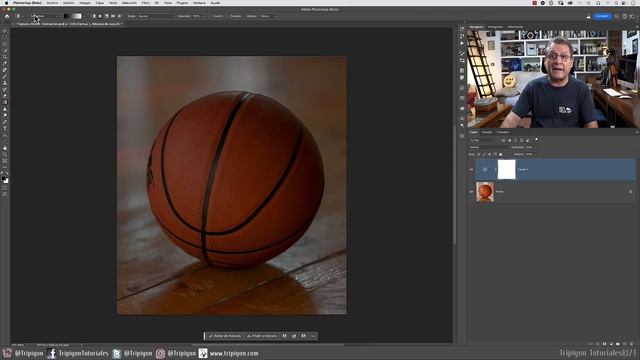Select the Hand tool

click(5, 148)
